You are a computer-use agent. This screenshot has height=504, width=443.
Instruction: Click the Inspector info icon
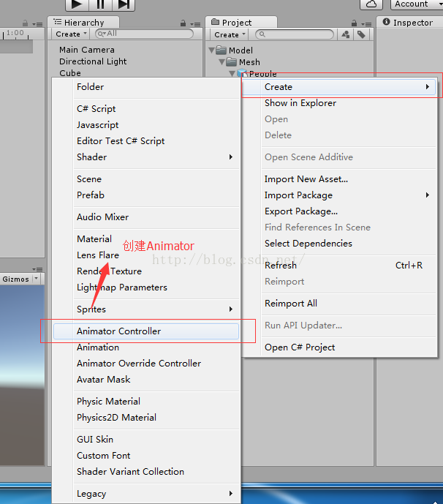[387, 22]
